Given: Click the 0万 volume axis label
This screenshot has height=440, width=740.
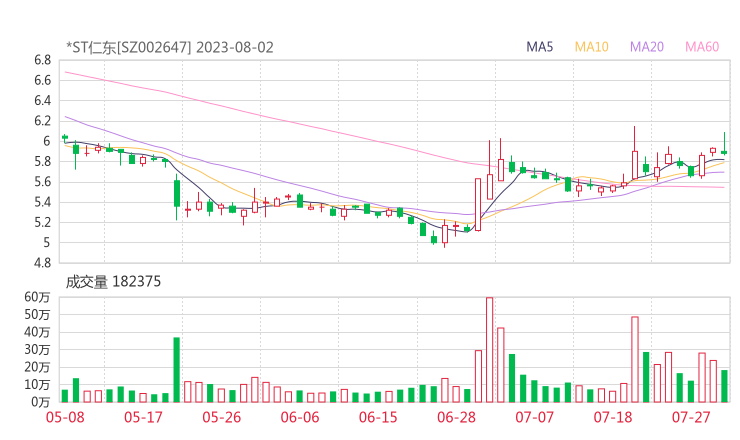Looking at the screenshot, I should [x=41, y=402].
